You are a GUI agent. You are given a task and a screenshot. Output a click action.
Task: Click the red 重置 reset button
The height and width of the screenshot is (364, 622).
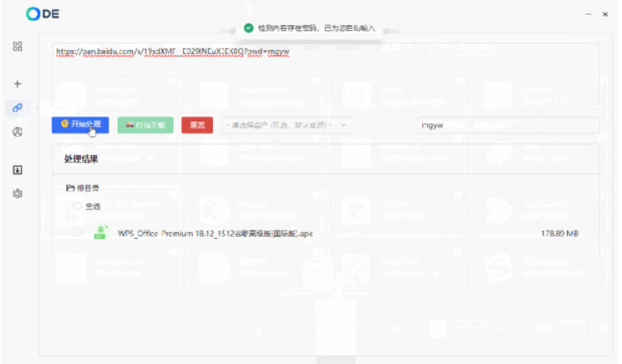pos(197,125)
